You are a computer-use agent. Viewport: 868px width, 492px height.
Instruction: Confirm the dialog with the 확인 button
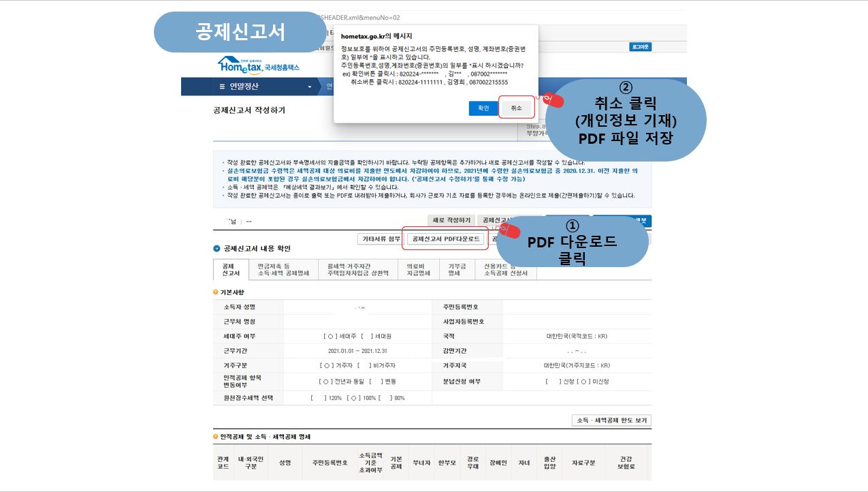pyautogui.click(x=483, y=108)
